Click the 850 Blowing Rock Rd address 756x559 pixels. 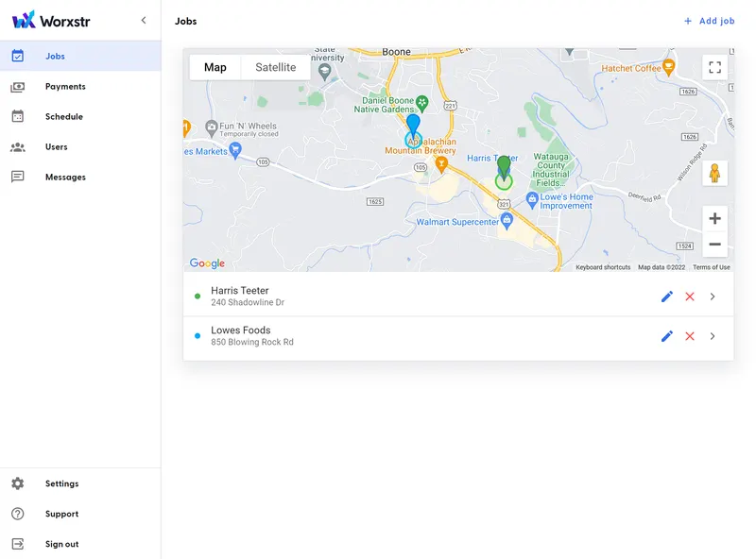point(252,342)
